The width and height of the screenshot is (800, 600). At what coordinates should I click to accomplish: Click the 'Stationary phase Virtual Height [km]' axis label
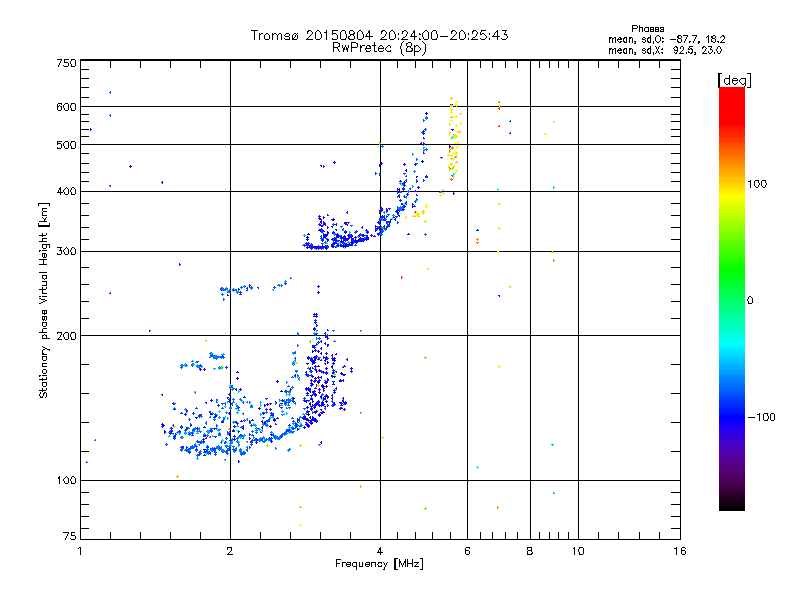point(44,300)
